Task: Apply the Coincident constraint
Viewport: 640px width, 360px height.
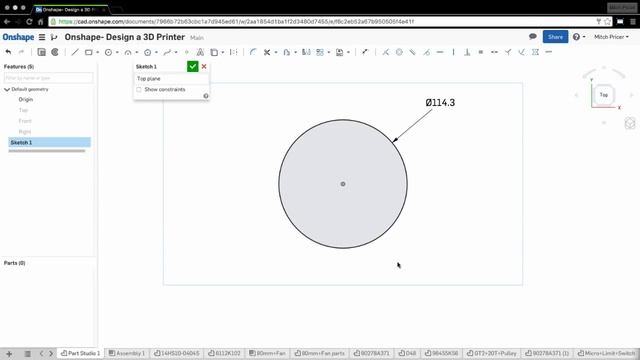Action: pyautogui.click(x=385, y=52)
